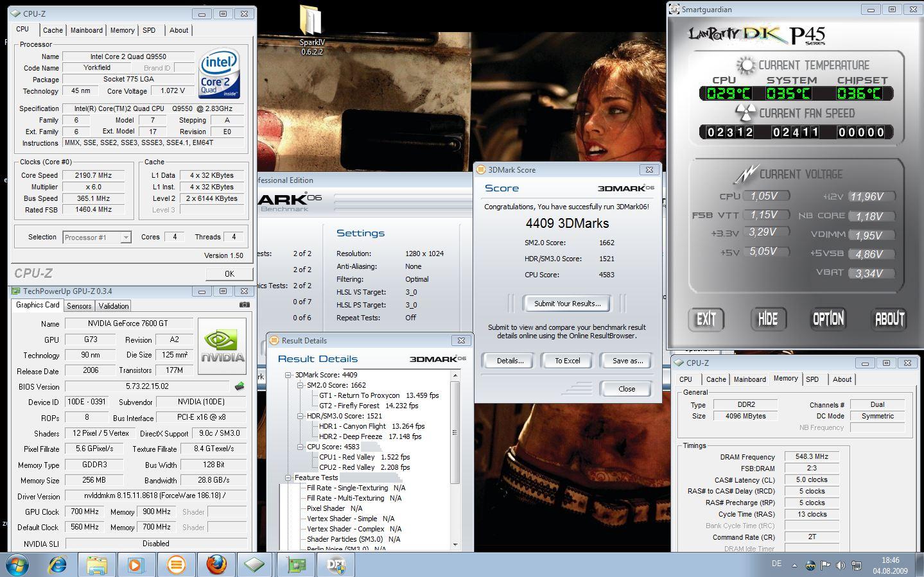924x577 pixels.
Task: Click the DE language indicator
Action: point(776,564)
